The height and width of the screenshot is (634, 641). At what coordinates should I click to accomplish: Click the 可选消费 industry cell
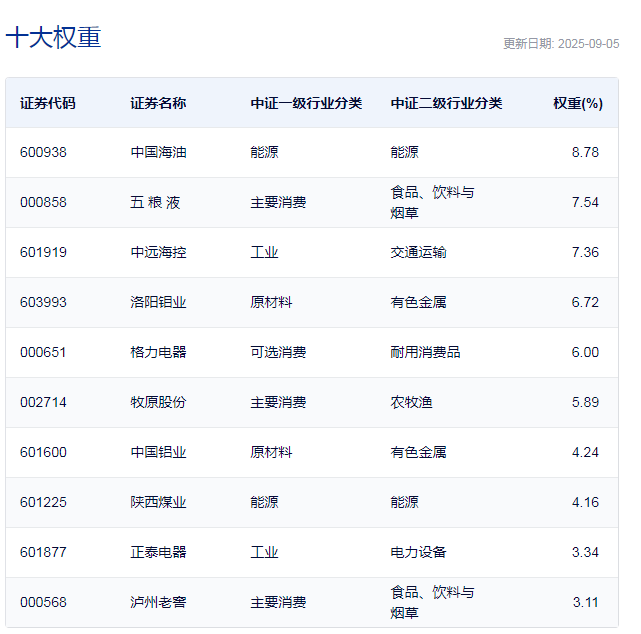point(278,352)
